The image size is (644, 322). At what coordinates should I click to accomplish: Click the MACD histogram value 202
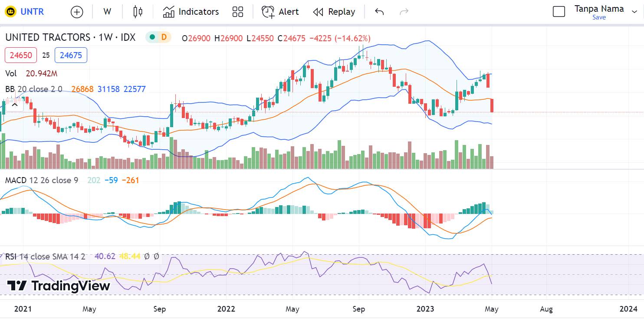(x=94, y=180)
